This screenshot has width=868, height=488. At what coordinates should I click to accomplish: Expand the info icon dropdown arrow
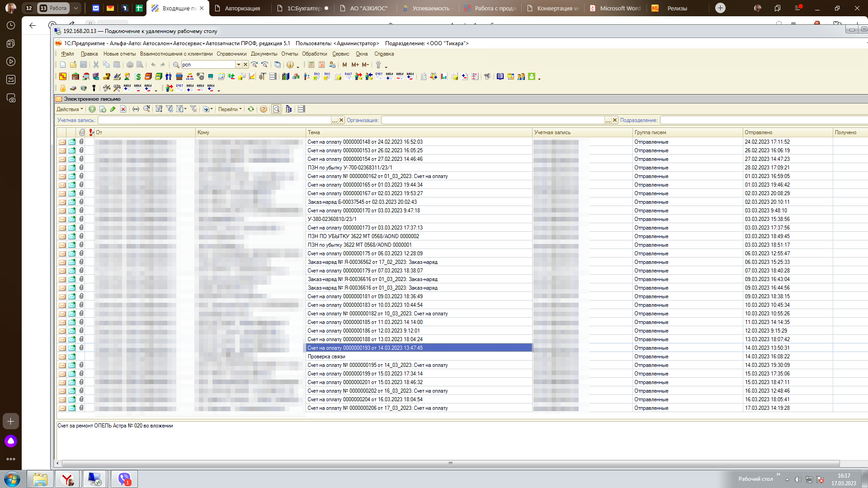click(297, 67)
